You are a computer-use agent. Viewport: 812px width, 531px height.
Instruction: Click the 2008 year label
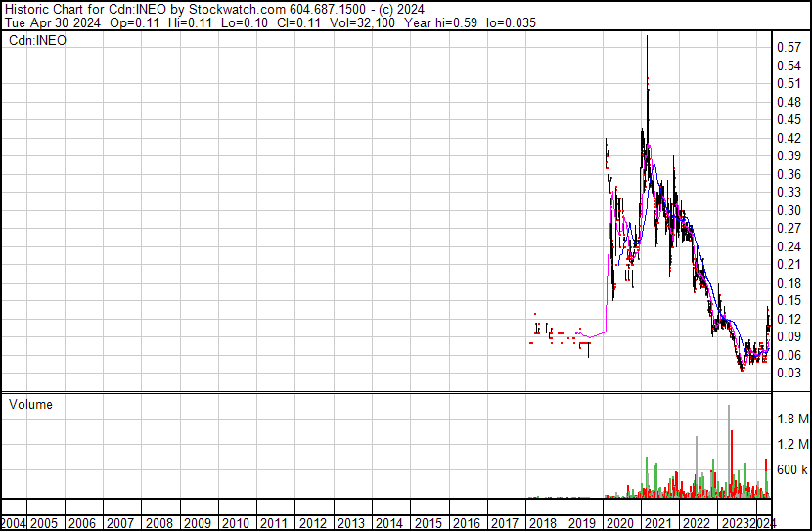click(159, 524)
